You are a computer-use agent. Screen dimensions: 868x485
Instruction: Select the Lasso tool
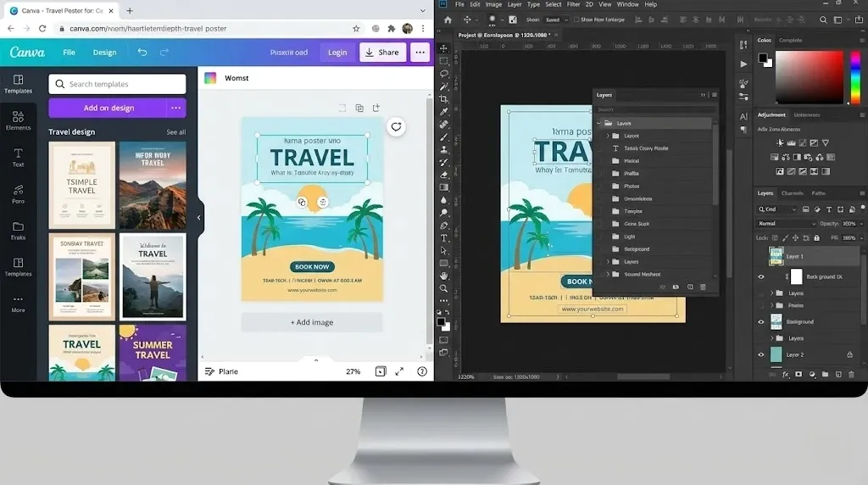pyautogui.click(x=443, y=74)
